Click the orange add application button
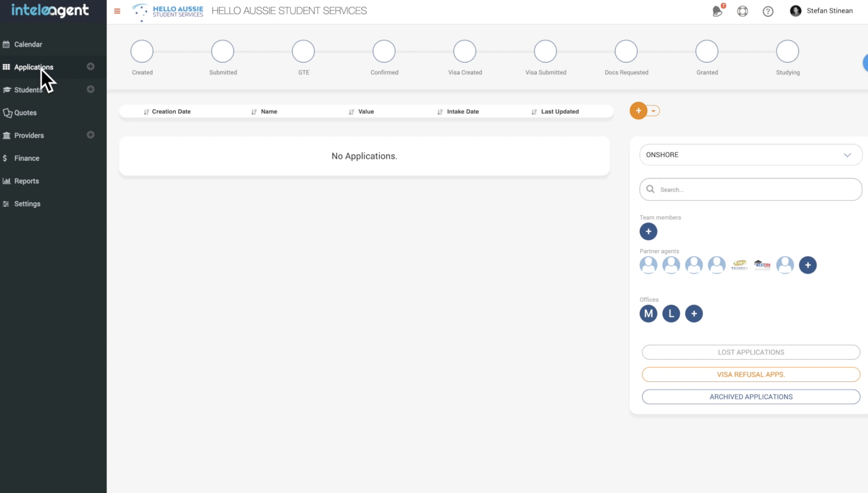Viewport: 868px width, 493px height. pyautogui.click(x=638, y=111)
